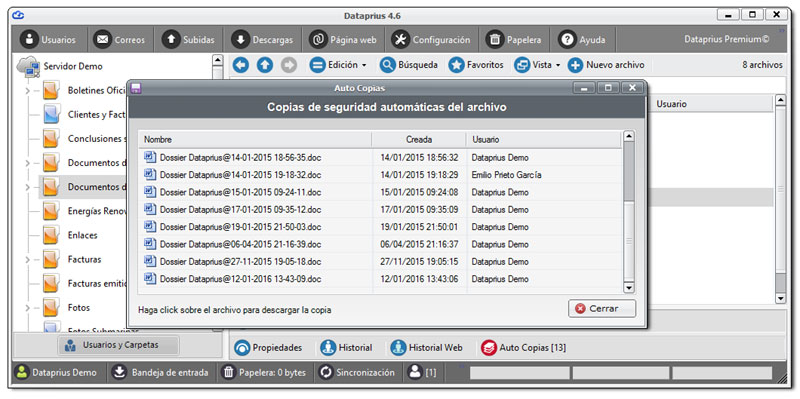Image resolution: width=800 pixels, height=399 pixels.
Task: Download copy Dossier Dataprius@14-01-2015 18-56-35.doc
Action: pyautogui.click(x=240, y=158)
